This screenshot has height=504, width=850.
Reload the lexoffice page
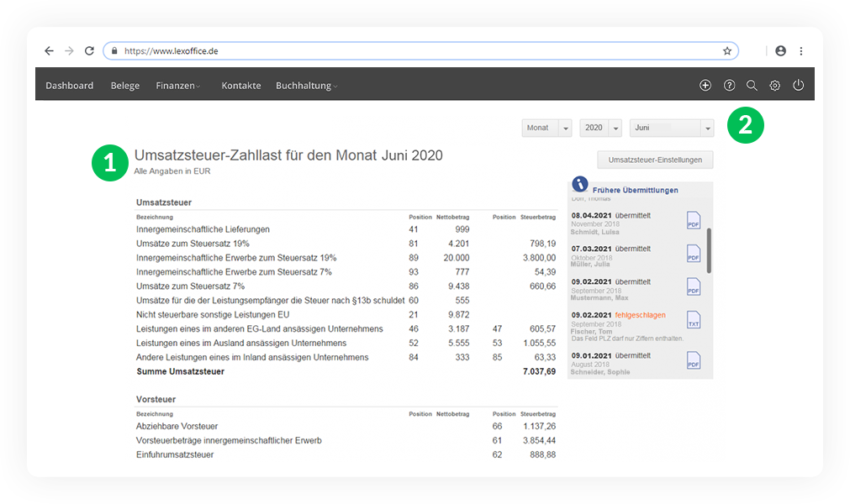click(x=89, y=51)
